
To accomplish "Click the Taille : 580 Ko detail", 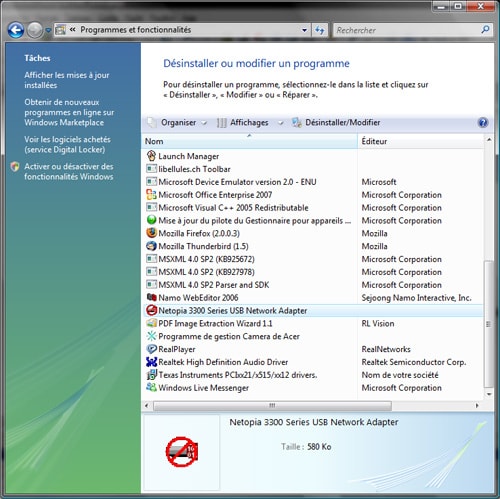I will [x=306, y=447].
